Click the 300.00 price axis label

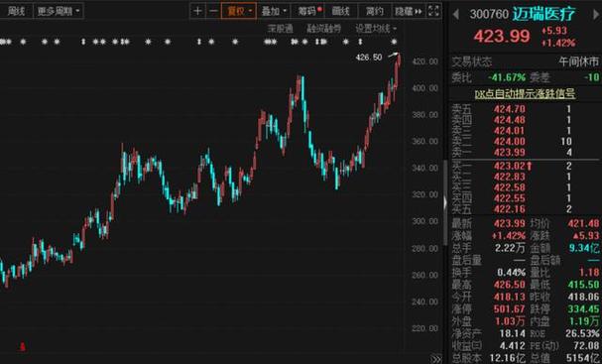pyautogui.click(x=425, y=221)
